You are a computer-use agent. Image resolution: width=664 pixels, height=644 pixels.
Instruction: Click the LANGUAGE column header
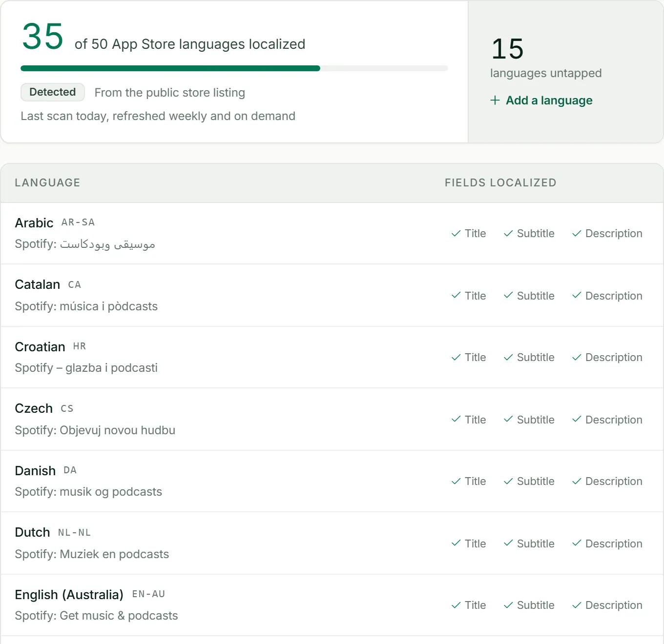(47, 182)
